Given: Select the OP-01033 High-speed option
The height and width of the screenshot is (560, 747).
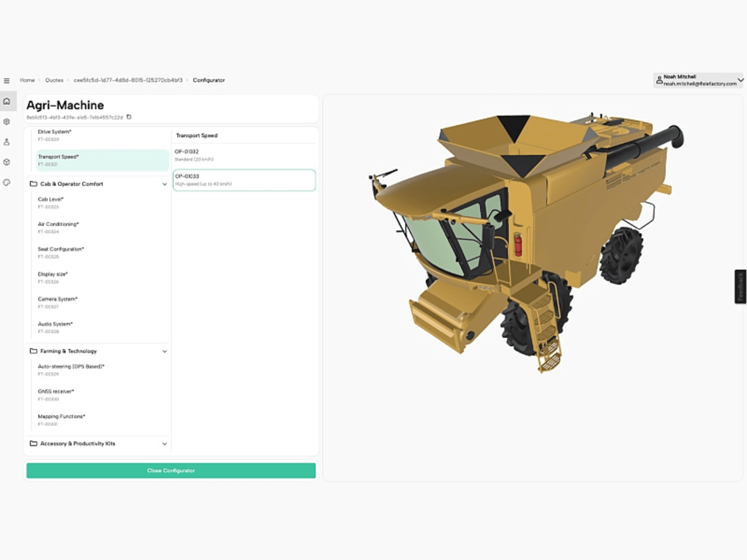Looking at the screenshot, I should [x=244, y=180].
